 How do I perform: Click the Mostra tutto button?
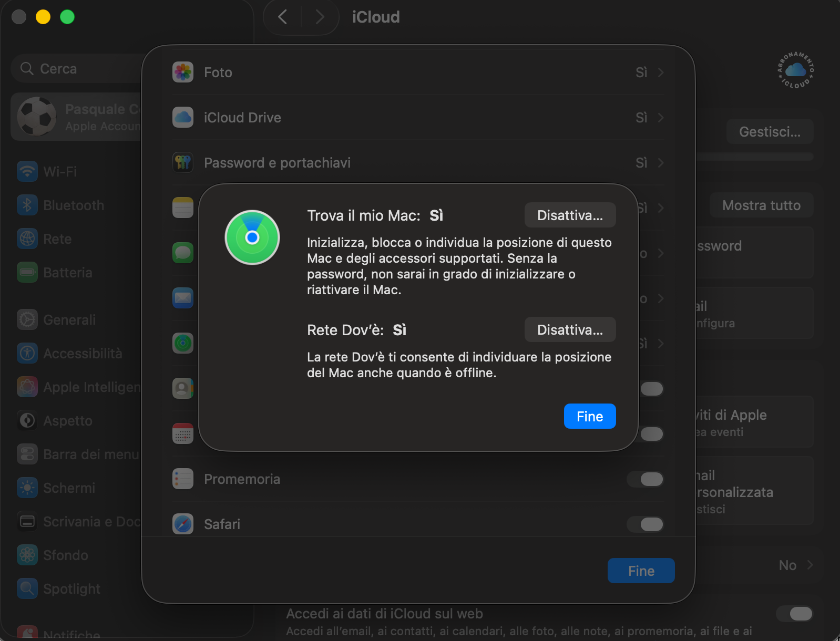[761, 205]
